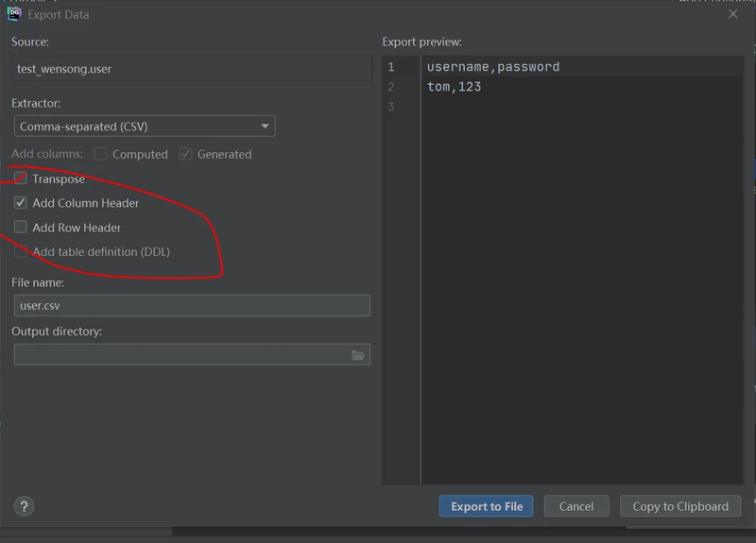Click line number 3 in export preview

[391, 107]
